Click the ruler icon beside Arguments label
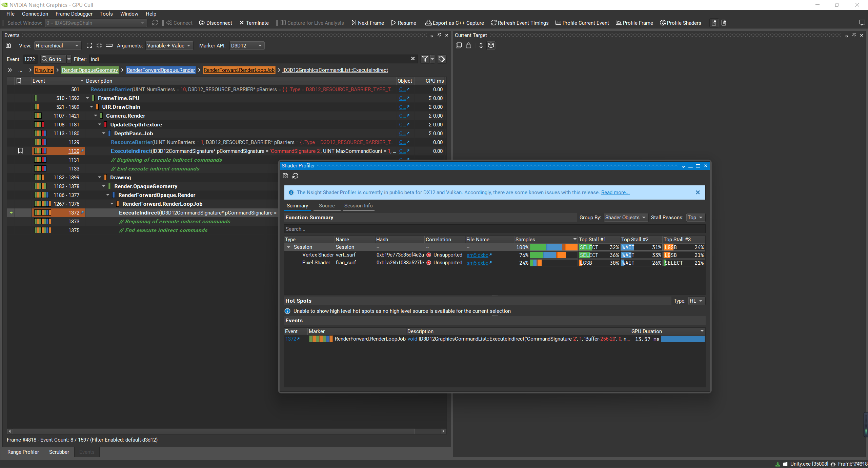This screenshot has width=868, height=468. pyautogui.click(x=109, y=45)
